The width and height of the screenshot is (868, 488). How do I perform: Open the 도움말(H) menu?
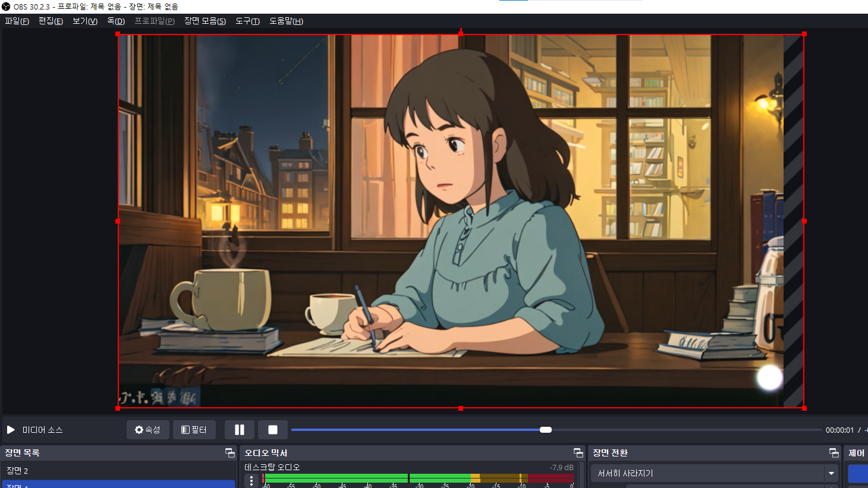click(287, 21)
